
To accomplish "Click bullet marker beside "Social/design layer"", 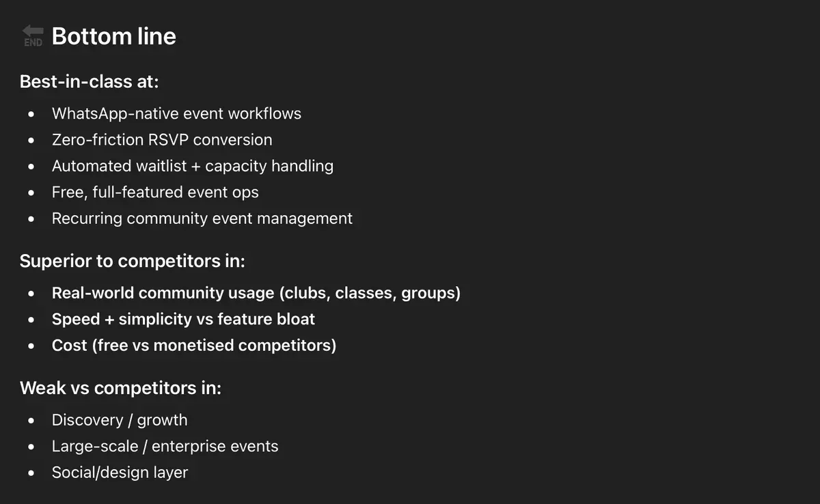I will [x=31, y=473].
